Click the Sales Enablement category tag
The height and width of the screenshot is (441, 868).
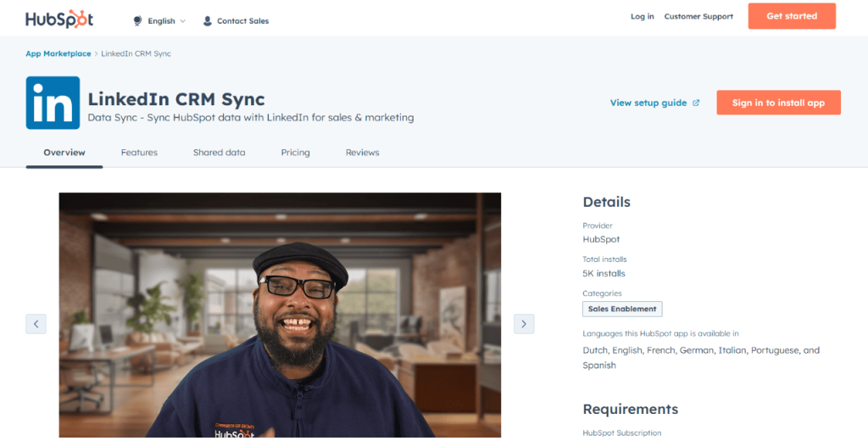[622, 310]
